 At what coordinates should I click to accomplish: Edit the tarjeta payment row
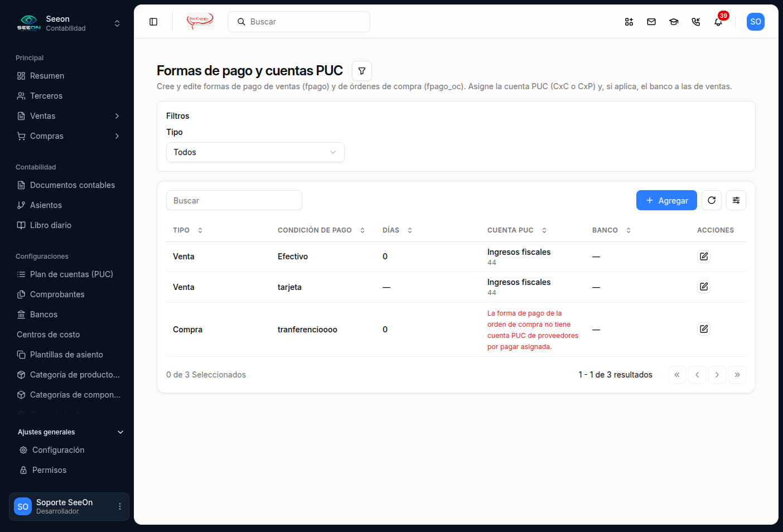[x=704, y=287]
